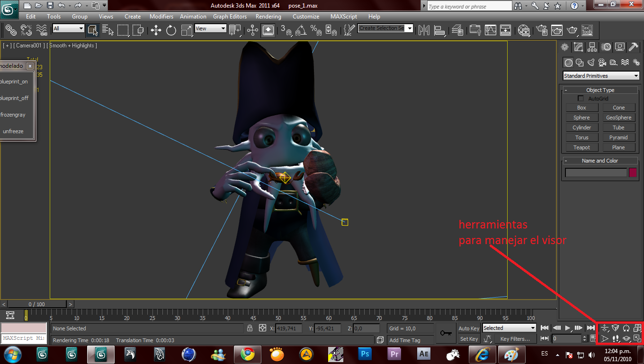Open the Create Selection Set dropdown

point(385,28)
